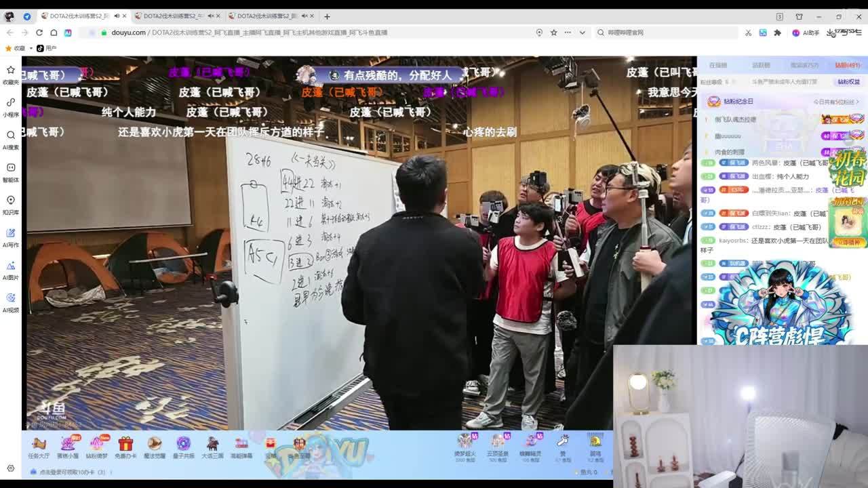Click the 免费办卡 gift box icon

(125, 446)
